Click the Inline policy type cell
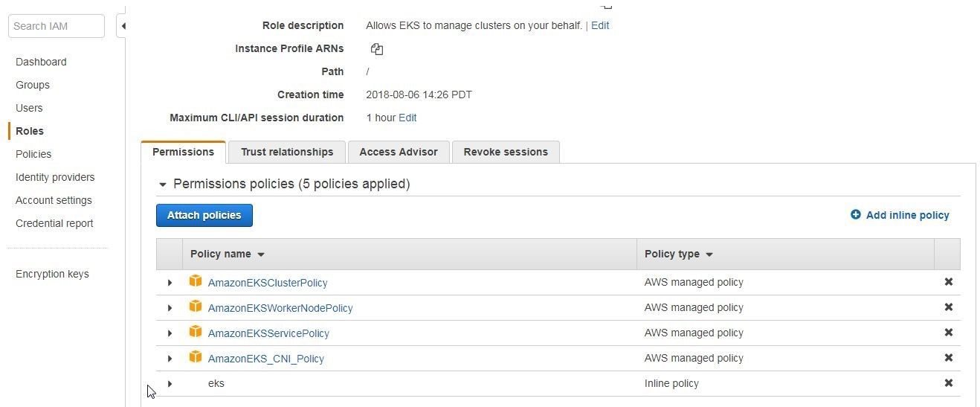Screen dimensions: 980x407 coord(671,383)
